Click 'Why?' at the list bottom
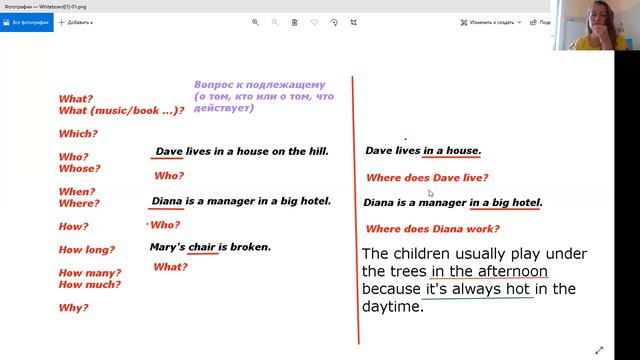This screenshot has width=640, height=360. pyautogui.click(x=73, y=308)
